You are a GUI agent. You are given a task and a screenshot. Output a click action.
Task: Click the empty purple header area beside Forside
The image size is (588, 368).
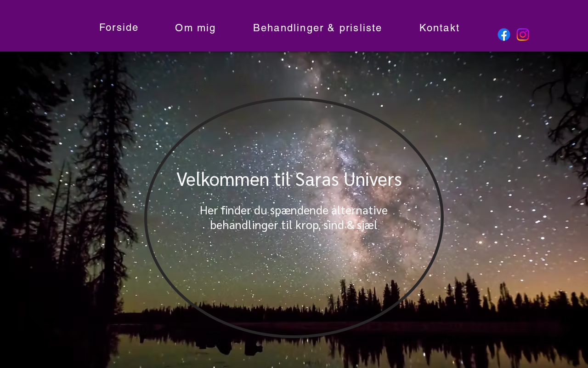coord(46,26)
